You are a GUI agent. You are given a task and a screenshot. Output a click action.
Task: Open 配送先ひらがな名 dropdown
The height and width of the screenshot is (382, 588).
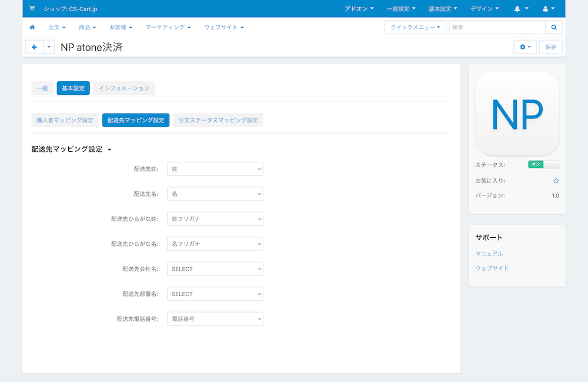pyautogui.click(x=215, y=244)
